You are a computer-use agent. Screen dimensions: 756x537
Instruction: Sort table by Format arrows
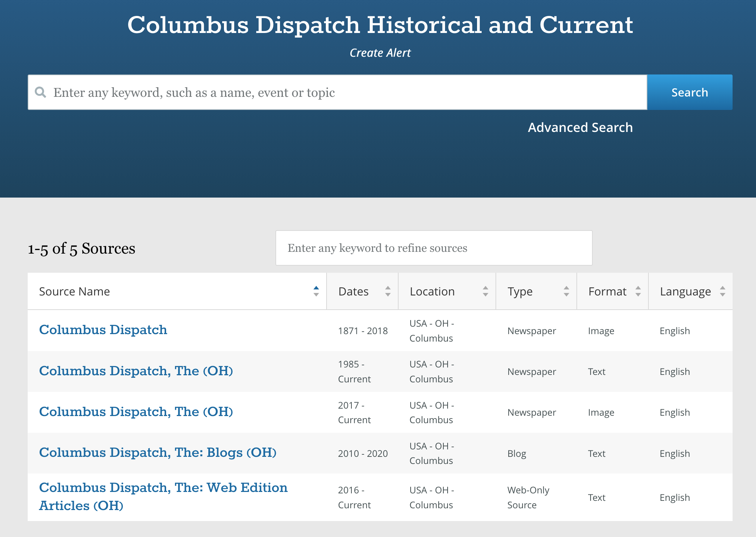coord(638,291)
